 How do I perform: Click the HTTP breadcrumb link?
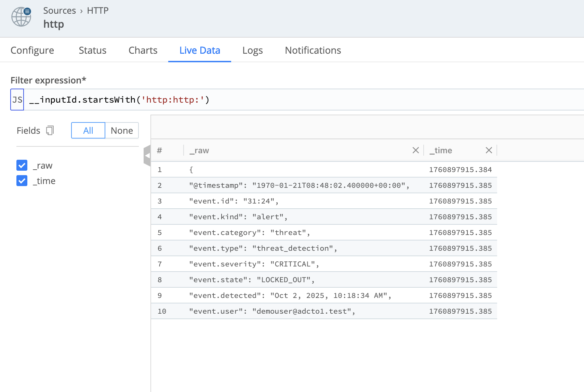pyautogui.click(x=97, y=11)
